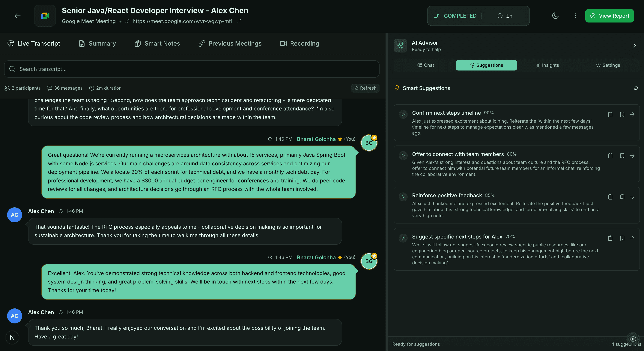Copy the Confirm next steps timeline suggestion
This screenshot has width=644, height=351.
(610, 114)
